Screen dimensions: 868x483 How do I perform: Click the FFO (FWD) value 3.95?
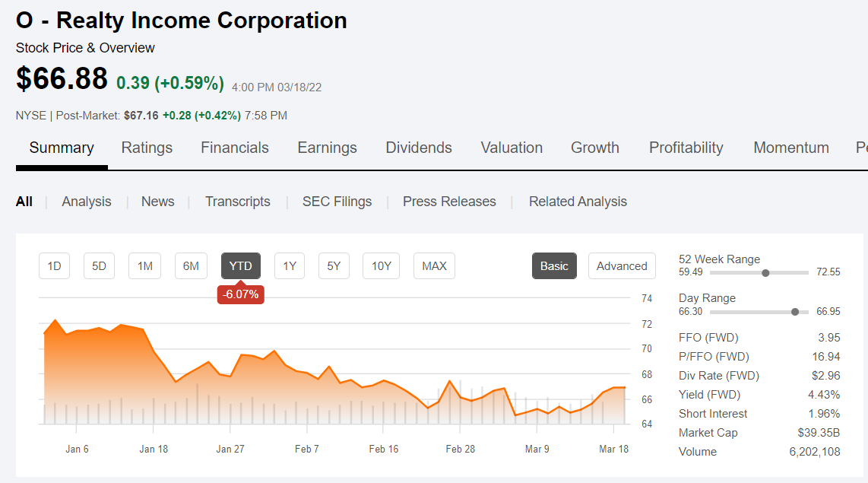tap(828, 338)
